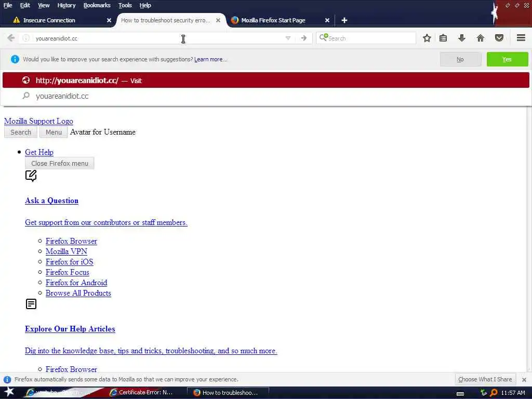
Task: Close the Mozilla Firefox Start Page tab
Action: pos(327,20)
